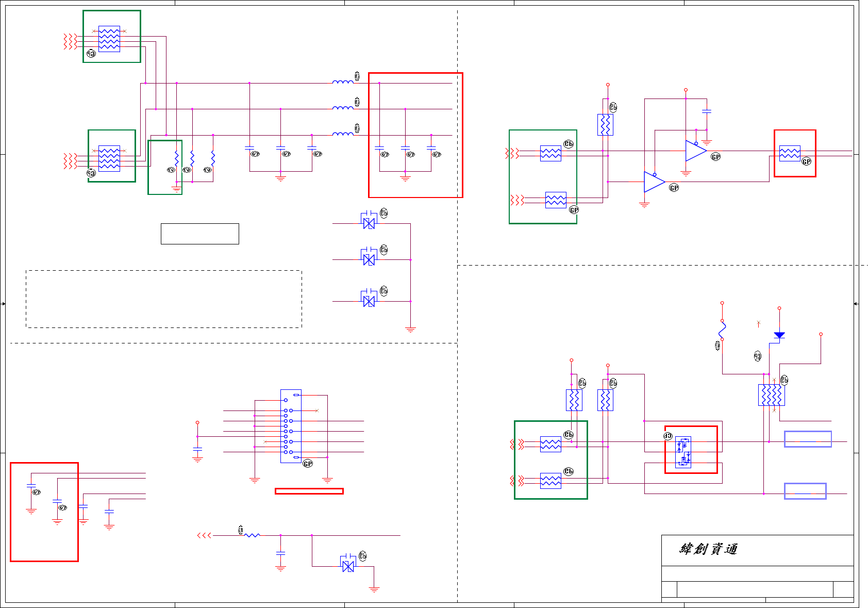Select the upper buffer triangle with inversion bubble
This screenshot has width=868, height=608.
[x=696, y=151]
